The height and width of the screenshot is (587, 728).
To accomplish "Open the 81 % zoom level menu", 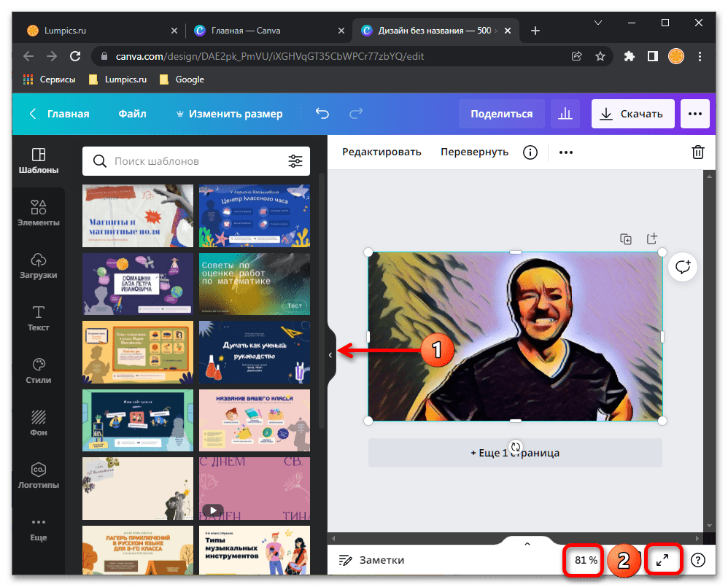I will point(586,560).
